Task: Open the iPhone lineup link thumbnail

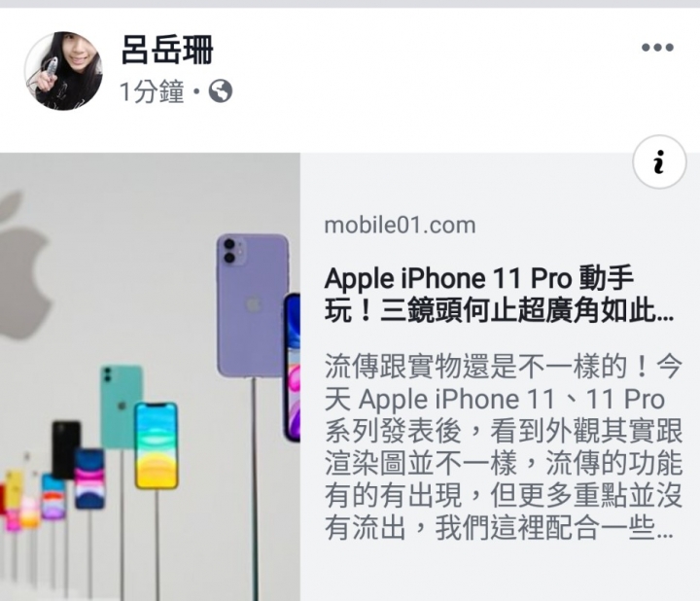Action: tap(150, 377)
